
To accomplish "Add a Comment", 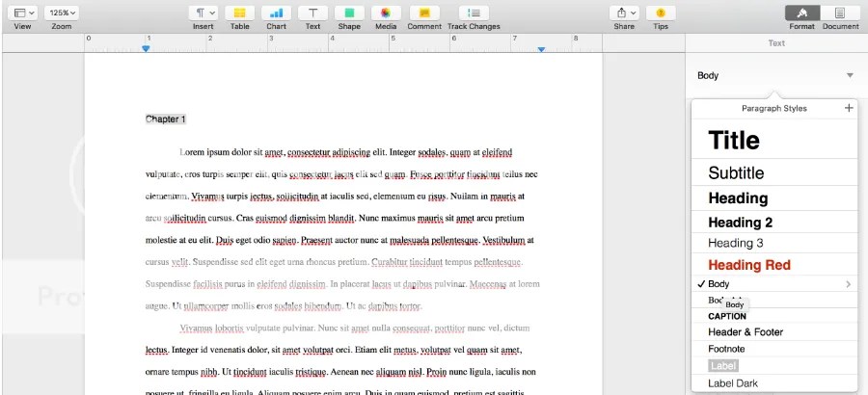I will pyautogui.click(x=424, y=13).
